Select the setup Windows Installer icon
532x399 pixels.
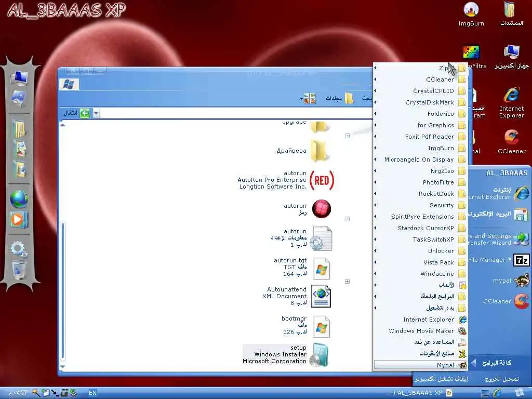point(320,355)
